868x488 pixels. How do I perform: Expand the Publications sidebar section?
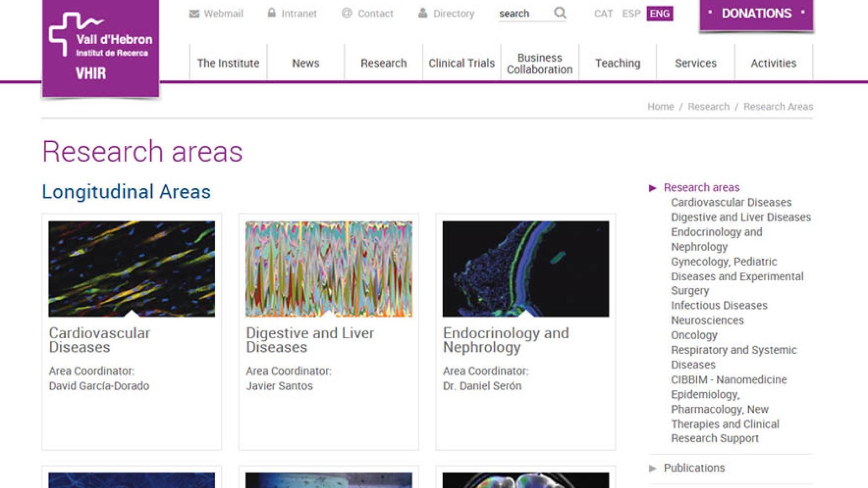point(653,468)
